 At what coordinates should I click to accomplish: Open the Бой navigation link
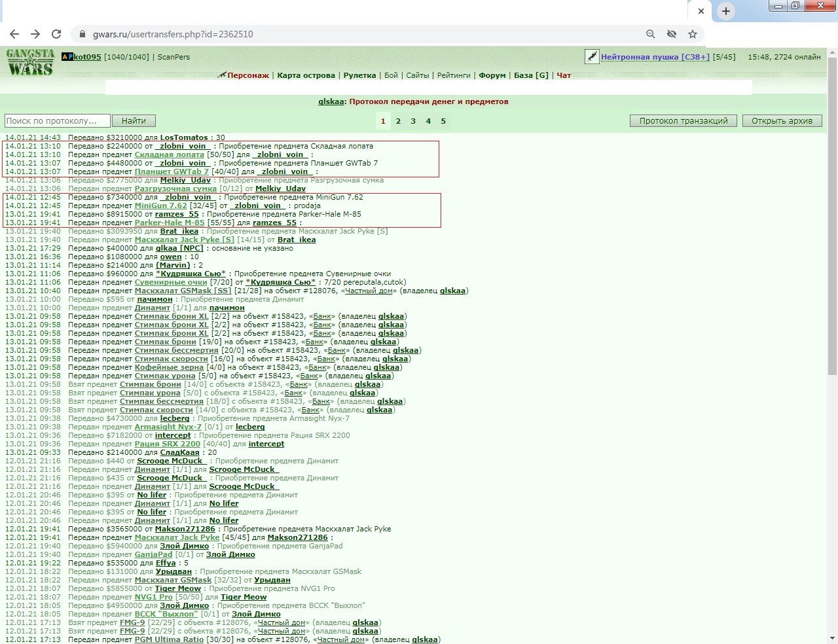click(391, 75)
